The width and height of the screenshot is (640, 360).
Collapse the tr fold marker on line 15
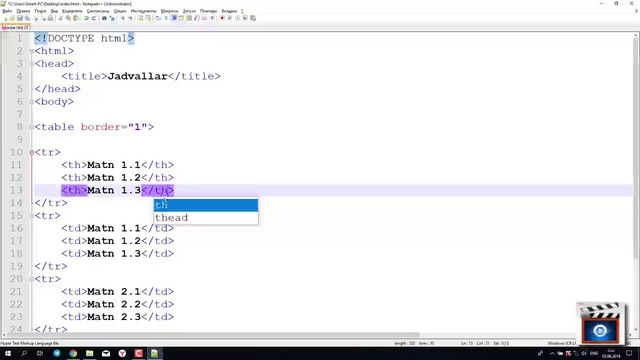32,216
